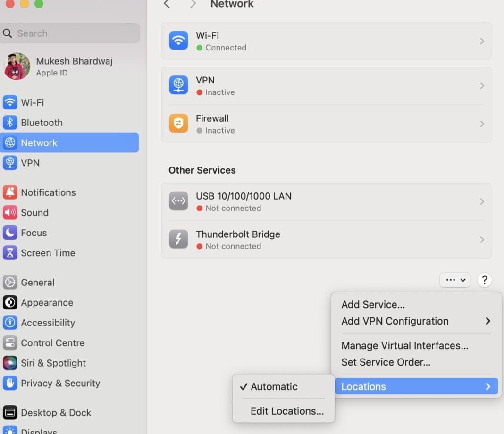The width and height of the screenshot is (504, 434).
Task: Click inside the Search field
Action: pos(70,33)
